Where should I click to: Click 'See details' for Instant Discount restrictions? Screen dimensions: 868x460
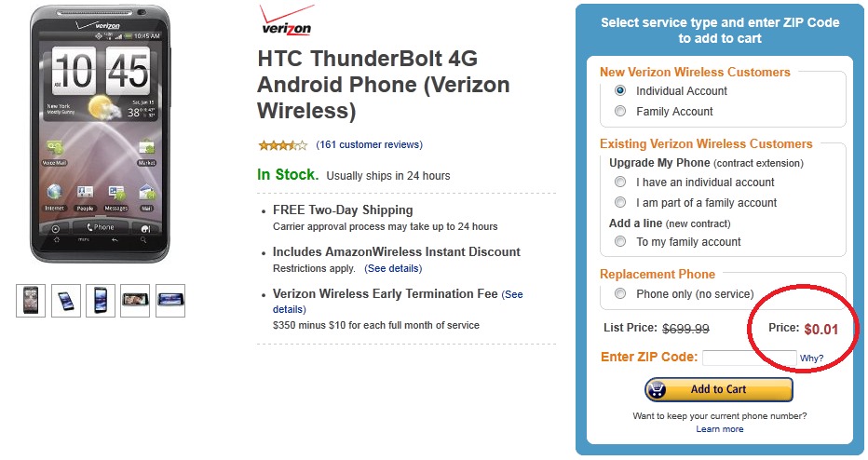[393, 268]
